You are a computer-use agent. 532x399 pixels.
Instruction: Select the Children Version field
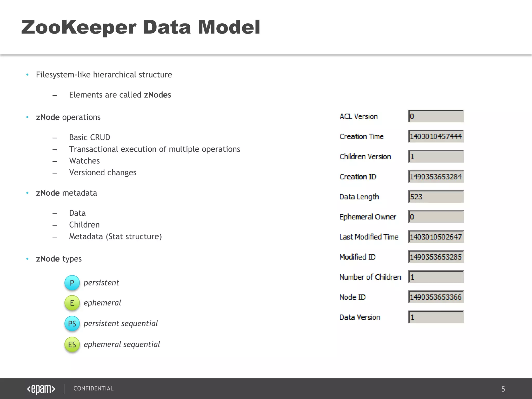436,157
